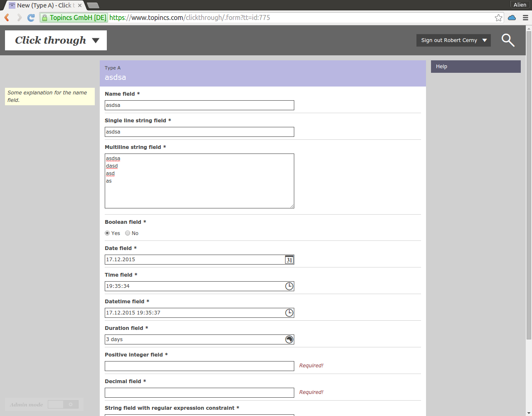Select Yes for Boolean field
Image resolution: width=532 pixels, height=416 pixels.
coord(107,233)
